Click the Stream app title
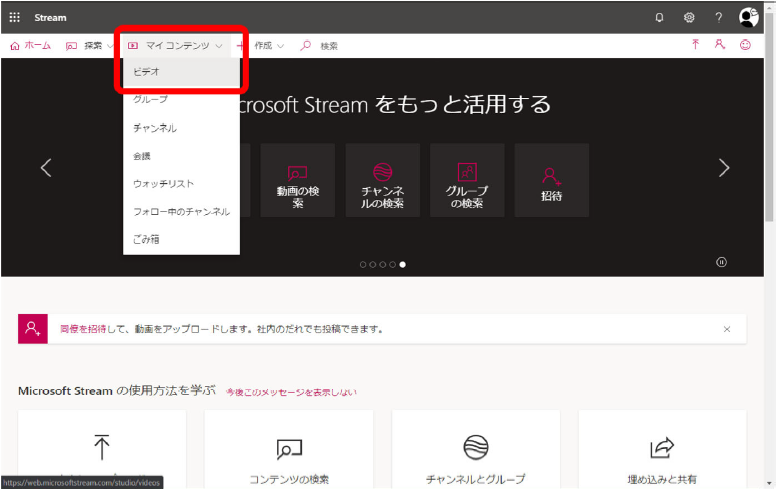Viewport: 776px width, 490px height. click(x=50, y=18)
